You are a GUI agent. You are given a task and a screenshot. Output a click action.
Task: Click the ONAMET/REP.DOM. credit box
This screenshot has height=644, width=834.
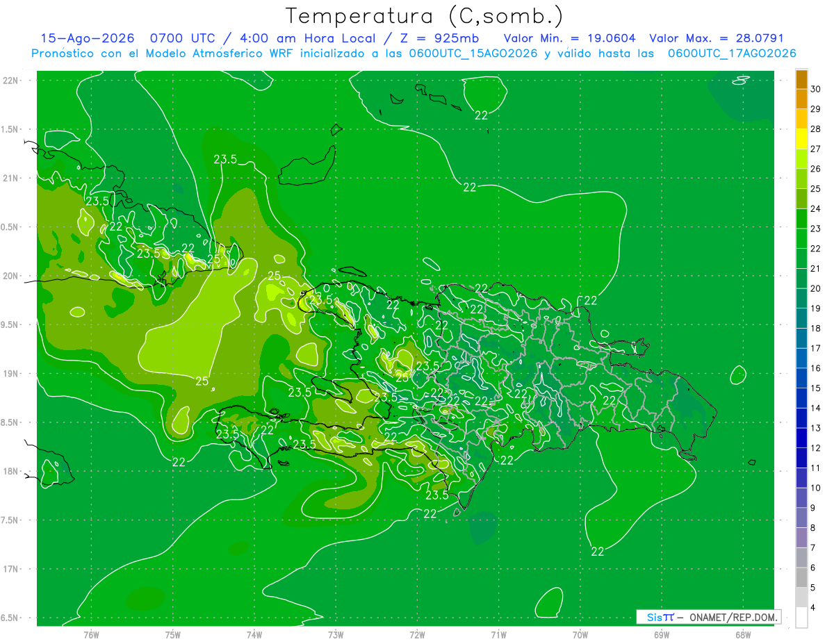[709, 617]
